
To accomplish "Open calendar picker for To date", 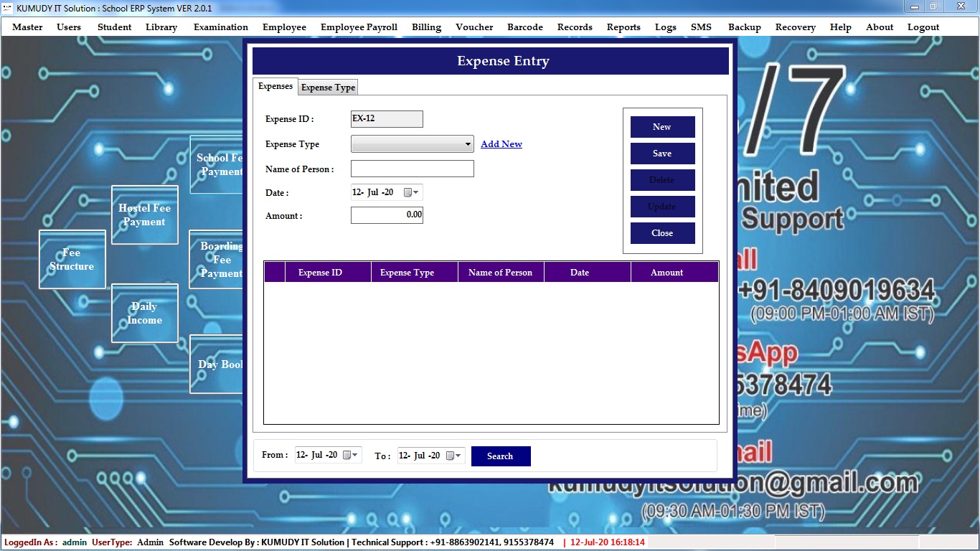I will (453, 456).
